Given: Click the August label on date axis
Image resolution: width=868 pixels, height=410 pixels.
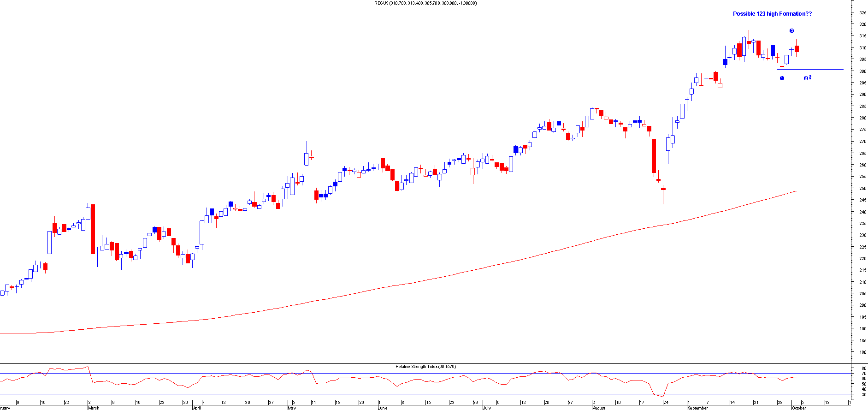Looking at the screenshot, I should tap(599, 408).
